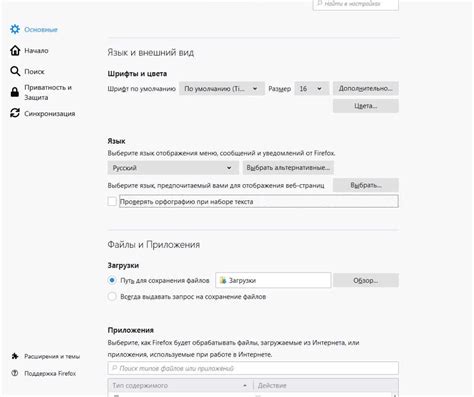Screen dimensions: 474x397
Task: Click the puzzle icon for Расширения и темы
Action: pos(15,356)
